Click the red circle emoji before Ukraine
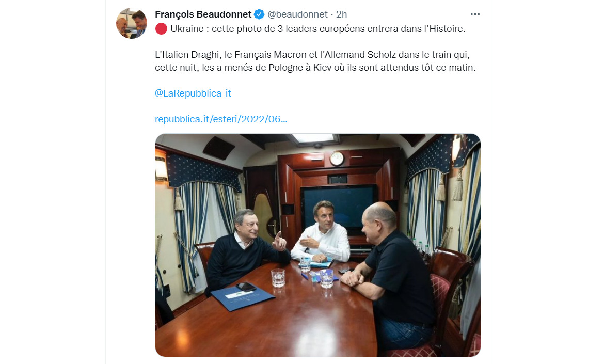This screenshot has height=364, width=604. (161, 29)
